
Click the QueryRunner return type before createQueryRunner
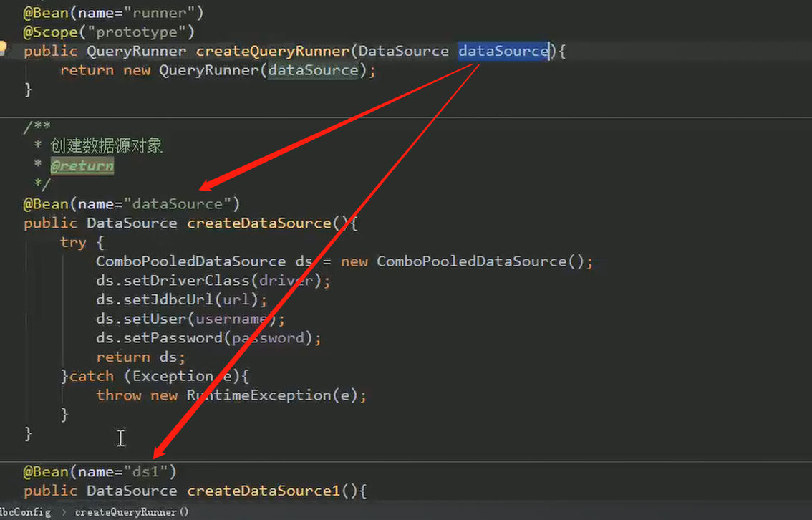coord(136,52)
